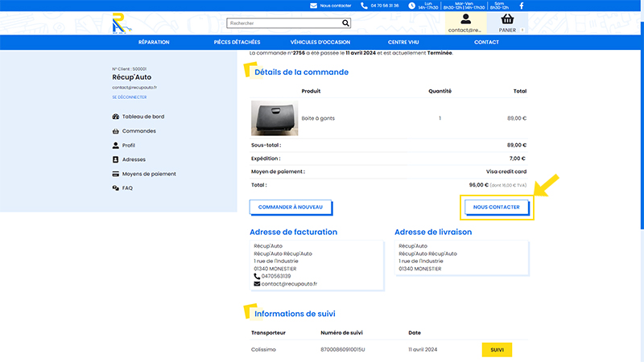Screen dimensions: 644x362
Task: Open the Panier basket icon
Action: pos(508,19)
